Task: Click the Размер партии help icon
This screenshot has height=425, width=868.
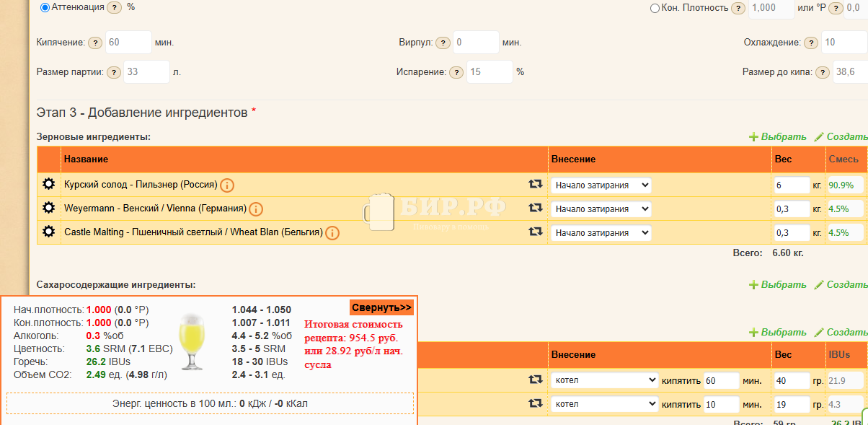Action: pos(114,72)
